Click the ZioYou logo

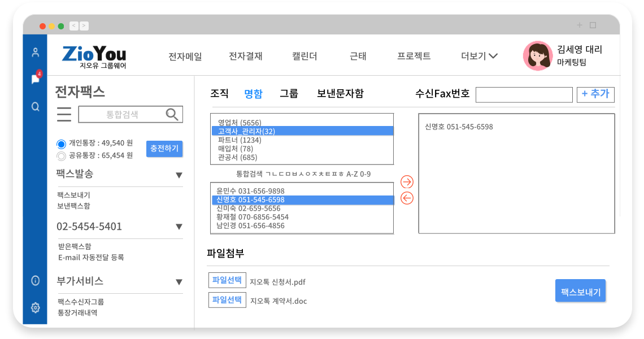click(94, 56)
